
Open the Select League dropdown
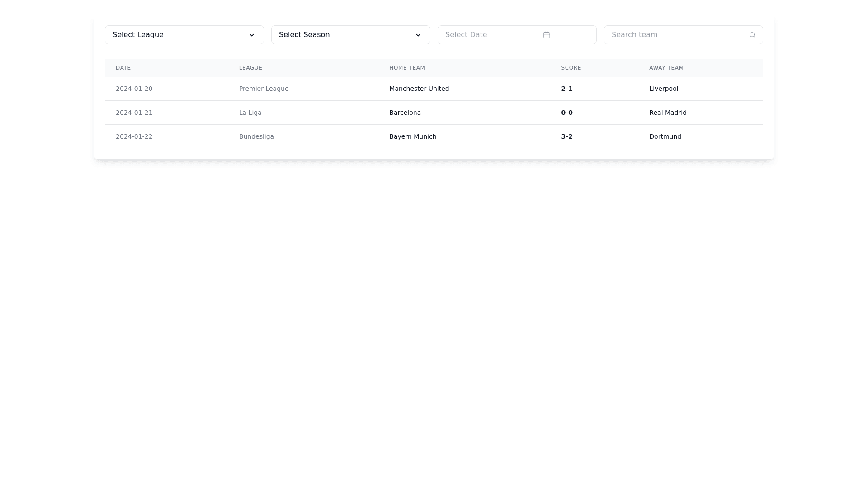184,35
